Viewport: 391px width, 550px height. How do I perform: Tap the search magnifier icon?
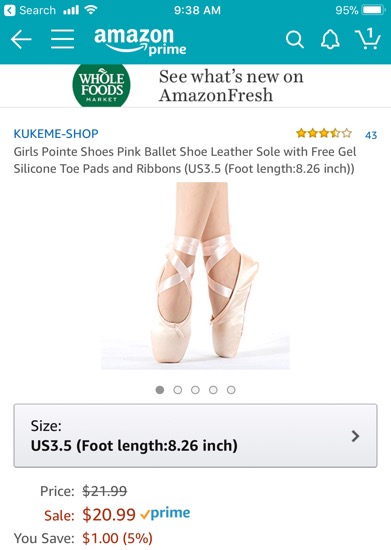point(295,39)
